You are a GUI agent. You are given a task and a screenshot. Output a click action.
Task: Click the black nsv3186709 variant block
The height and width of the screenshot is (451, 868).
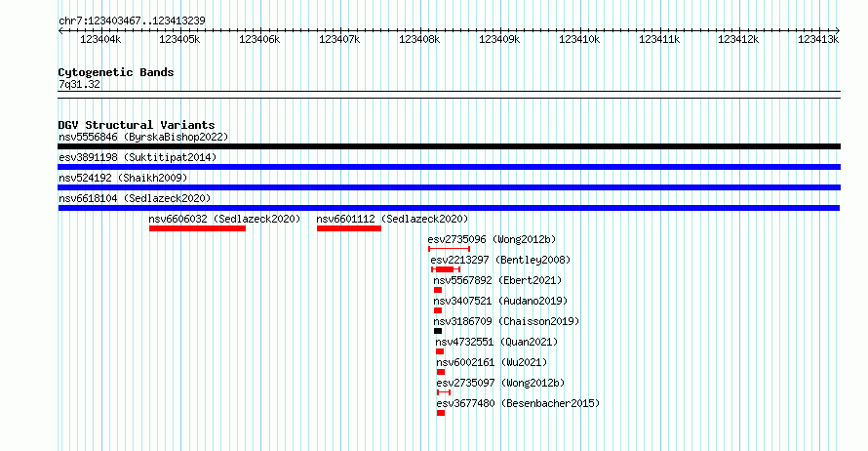[x=438, y=331]
